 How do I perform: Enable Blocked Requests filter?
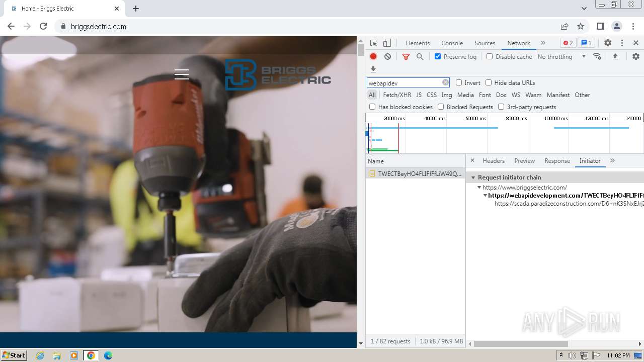[441, 107]
